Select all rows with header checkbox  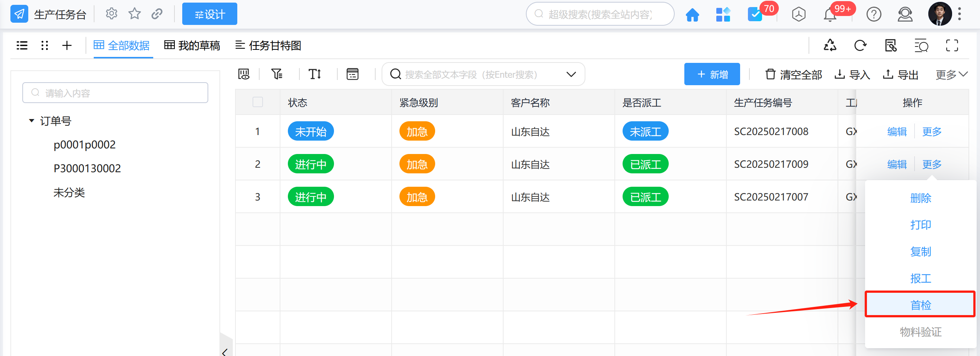pyautogui.click(x=258, y=102)
